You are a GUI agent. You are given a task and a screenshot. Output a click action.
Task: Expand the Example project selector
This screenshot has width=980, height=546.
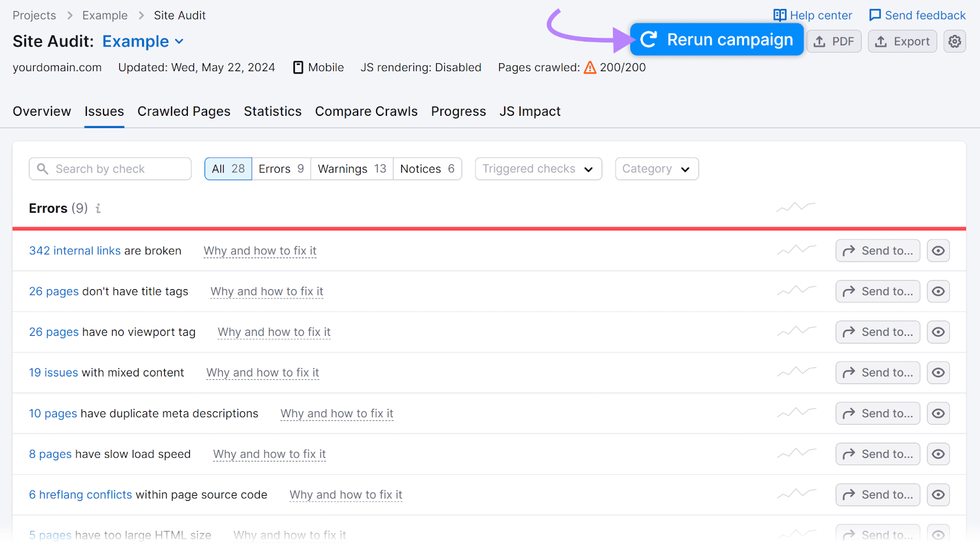(x=143, y=42)
